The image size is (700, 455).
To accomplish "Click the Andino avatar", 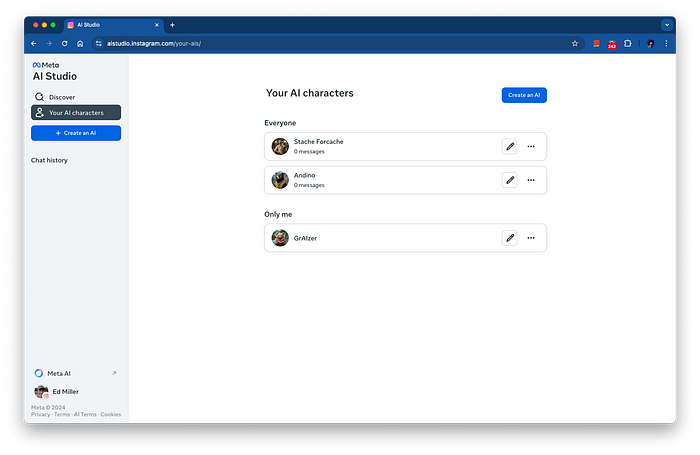I will 280,180.
